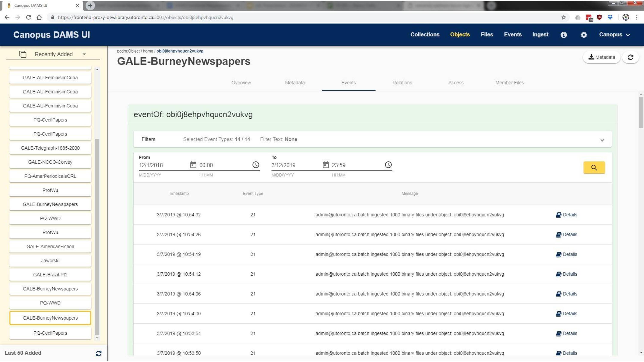Image resolution: width=644 pixels, height=362 pixels.
Task: Open a new browser tab
Action: click(x=90, y=5)
